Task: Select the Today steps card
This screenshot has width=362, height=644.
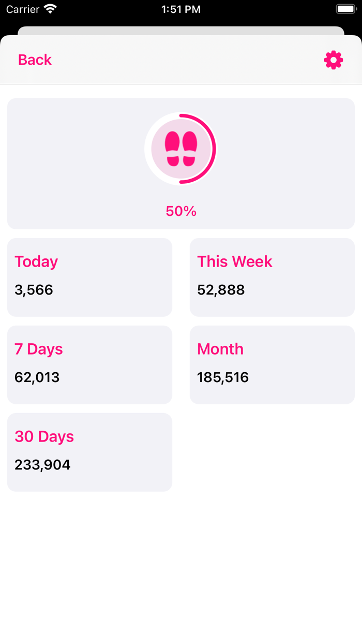Action: [x=89, y=277]
